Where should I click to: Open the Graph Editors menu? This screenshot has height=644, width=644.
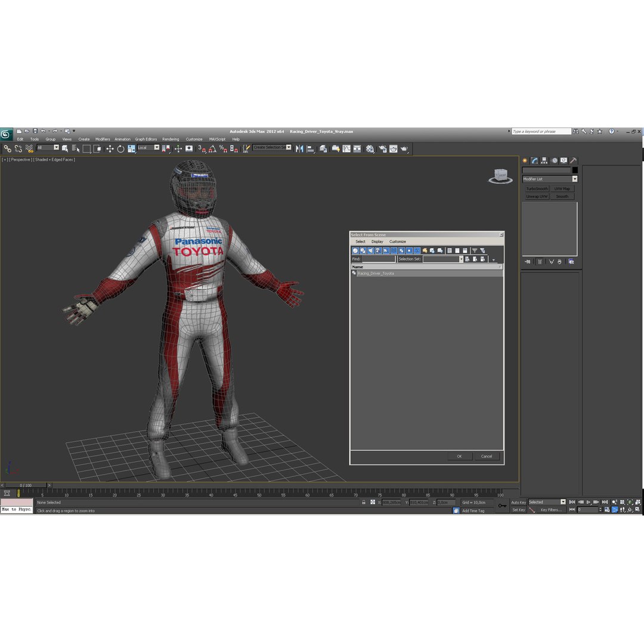(x=146, y=139)
